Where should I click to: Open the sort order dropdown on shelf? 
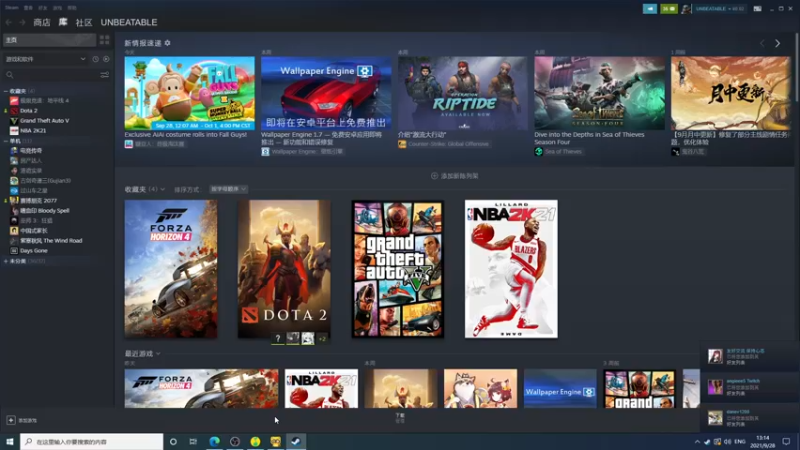coord(228,189)
